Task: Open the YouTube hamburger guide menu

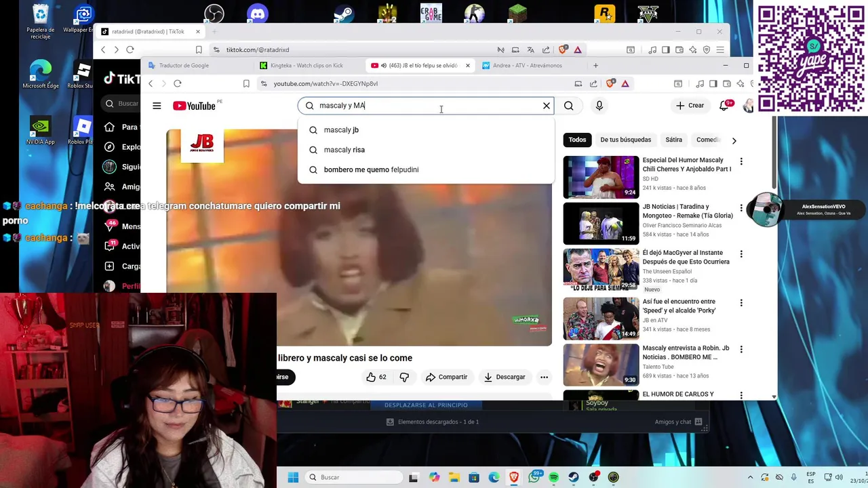Action: [157, 106]
